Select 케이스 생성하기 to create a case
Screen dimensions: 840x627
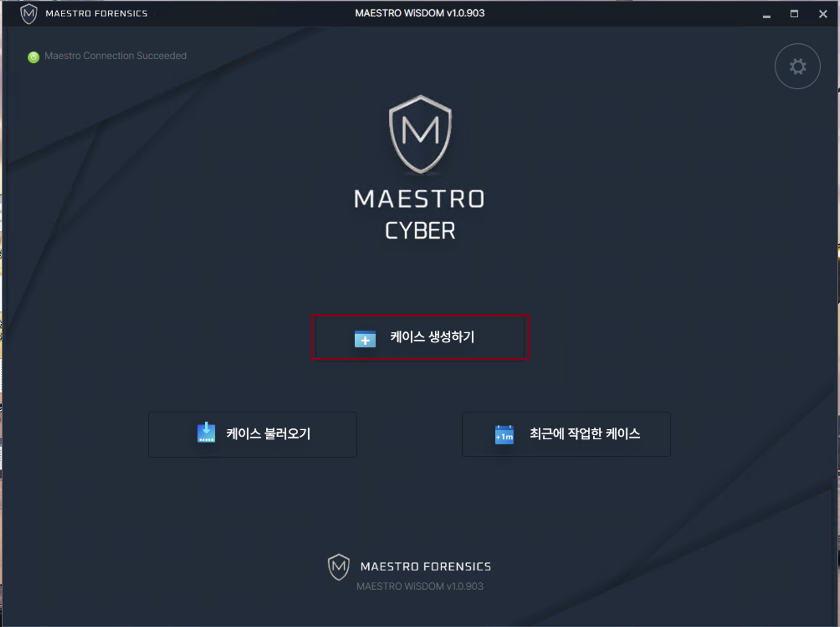tap(420, 337)
